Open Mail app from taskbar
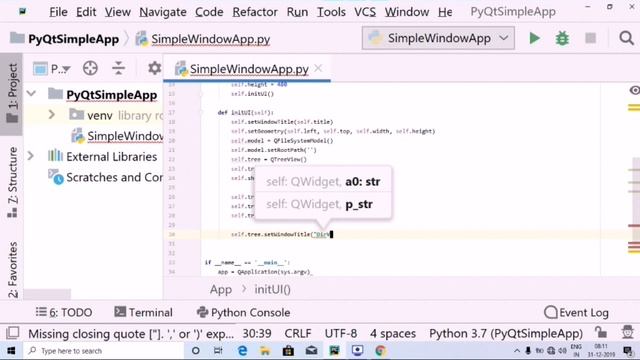Viewport: 640px width, 360px height. [x=311, y=351]
